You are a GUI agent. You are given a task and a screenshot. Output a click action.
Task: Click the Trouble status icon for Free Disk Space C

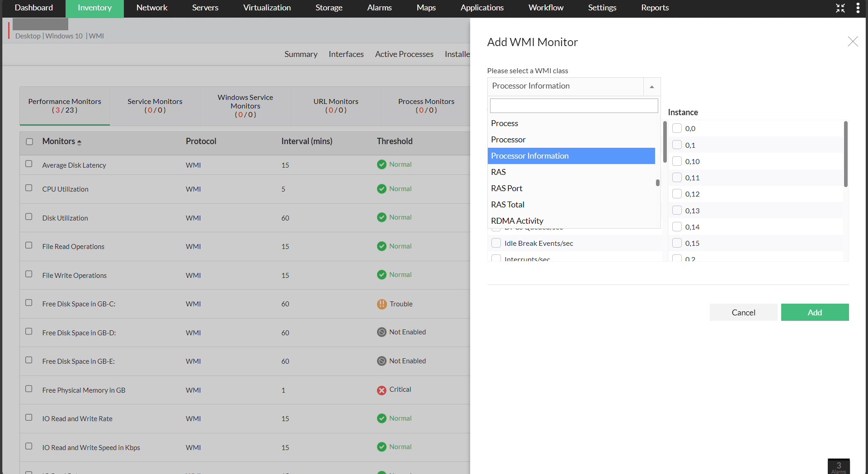(x=382, y=304)
